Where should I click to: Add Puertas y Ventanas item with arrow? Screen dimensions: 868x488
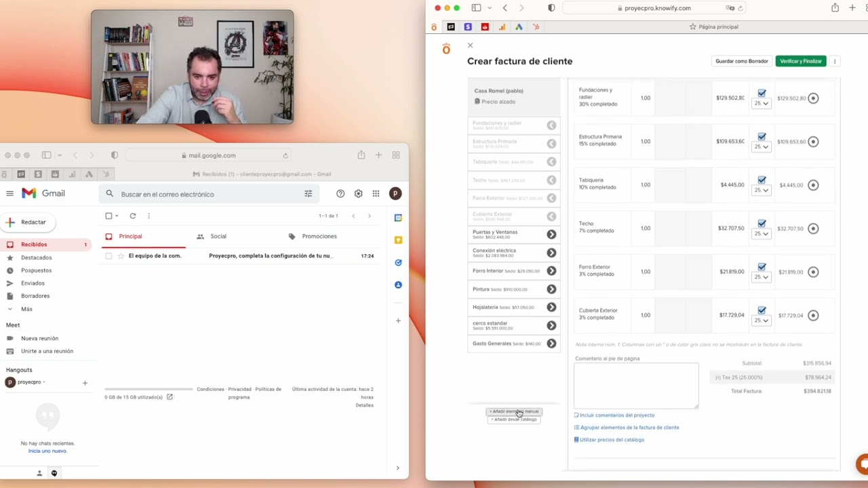[551, 235]
